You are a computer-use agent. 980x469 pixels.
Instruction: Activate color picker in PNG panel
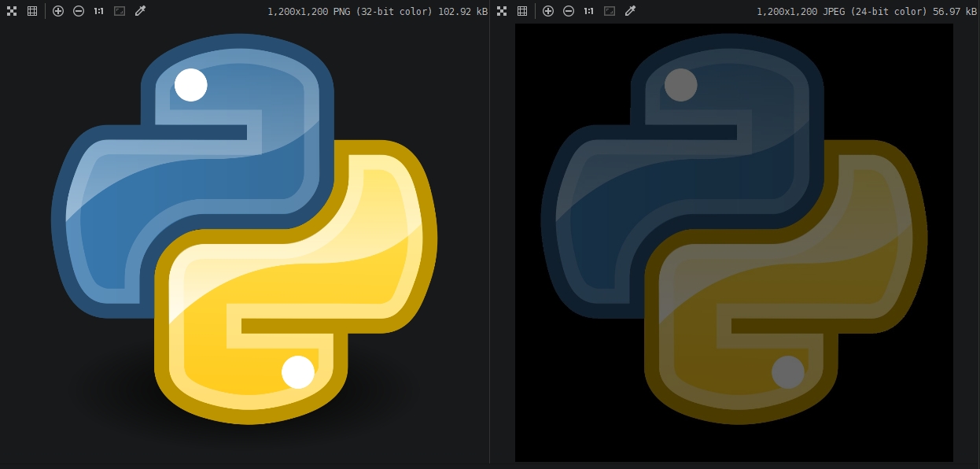click(x=140, y=11)
